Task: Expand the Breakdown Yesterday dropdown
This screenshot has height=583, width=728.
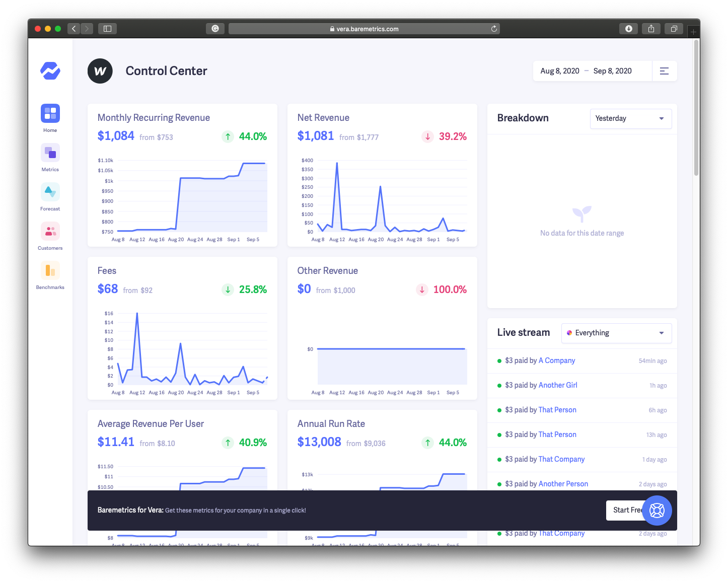Action: click(x=631, y=119)
